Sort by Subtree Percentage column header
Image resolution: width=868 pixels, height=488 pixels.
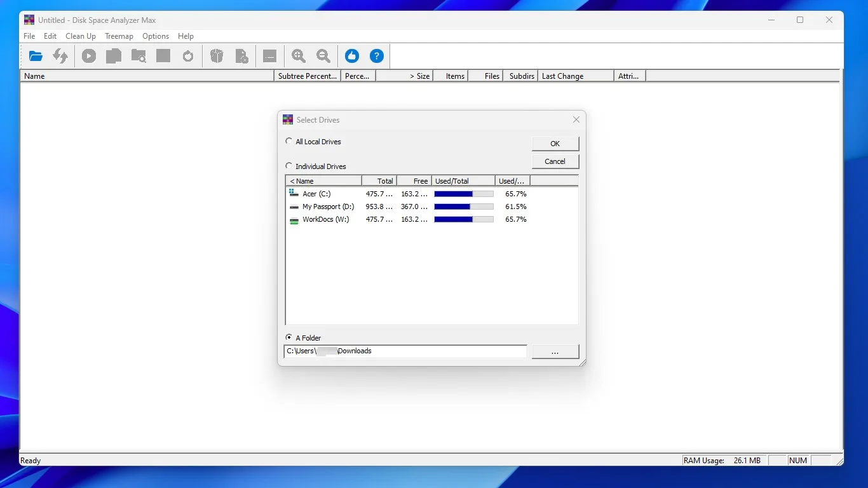point(307,76)
